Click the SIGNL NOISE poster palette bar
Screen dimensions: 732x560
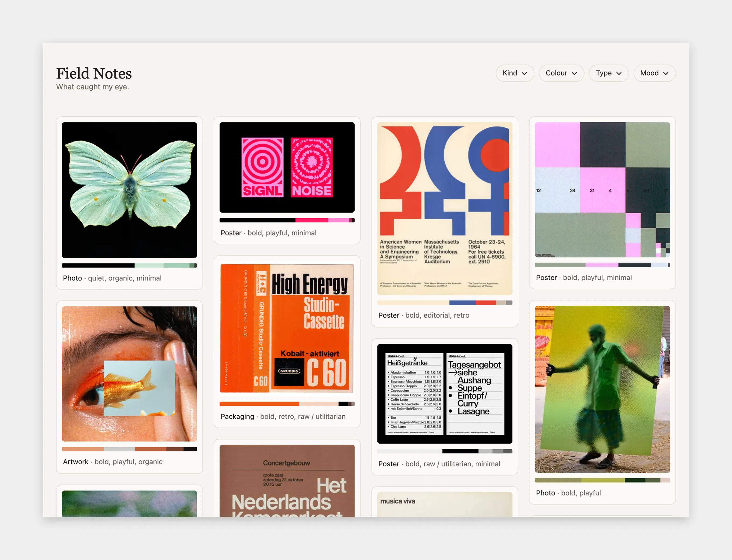[x=287, y=220]
